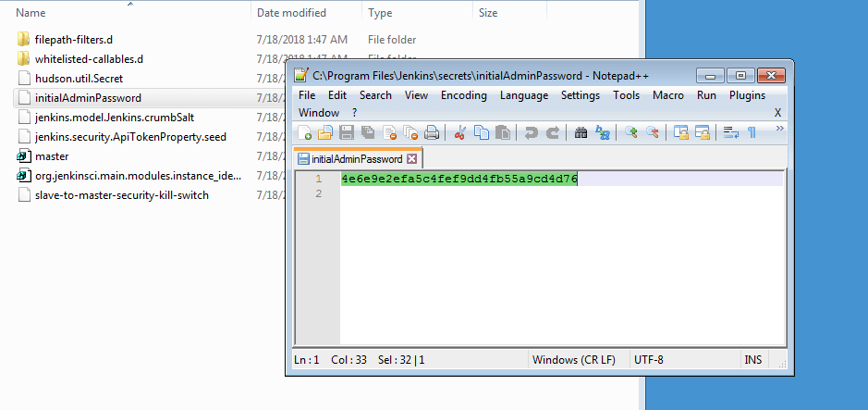Open the Settings menu
The width and height of the screenshot is (868, 410).
[581, 95]
